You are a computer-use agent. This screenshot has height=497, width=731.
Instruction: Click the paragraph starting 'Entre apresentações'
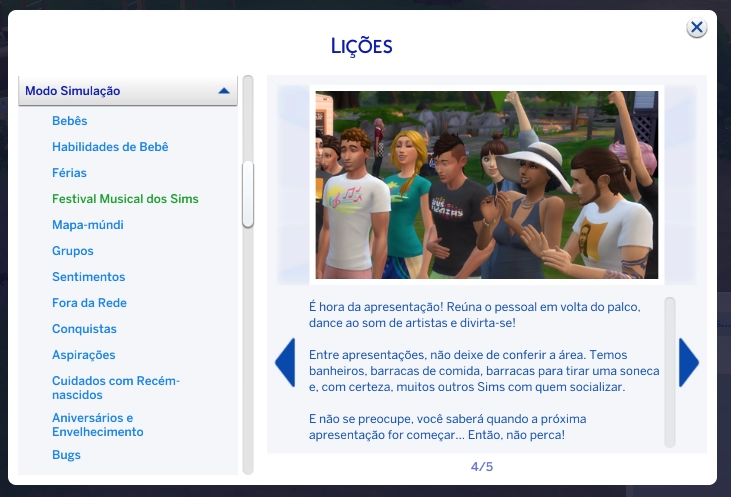coord(484,371)
